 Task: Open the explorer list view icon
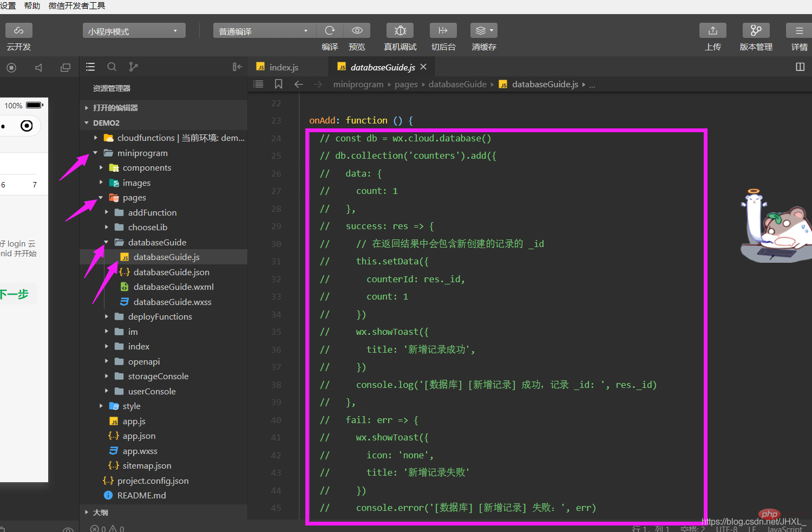pyautogui.click(x=90, y=67)
